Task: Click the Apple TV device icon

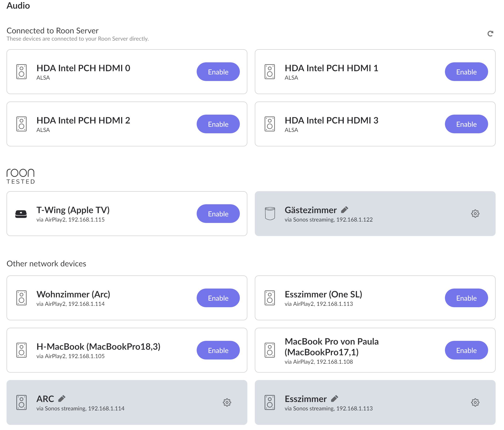Action: (x=21, y=214)
